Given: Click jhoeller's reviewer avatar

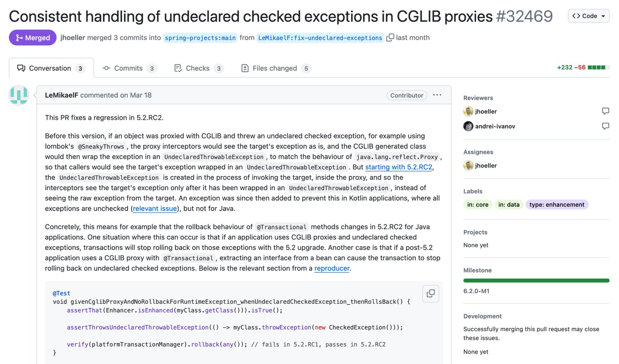Looking at the screenshot, I should click(x=468, y=111).
